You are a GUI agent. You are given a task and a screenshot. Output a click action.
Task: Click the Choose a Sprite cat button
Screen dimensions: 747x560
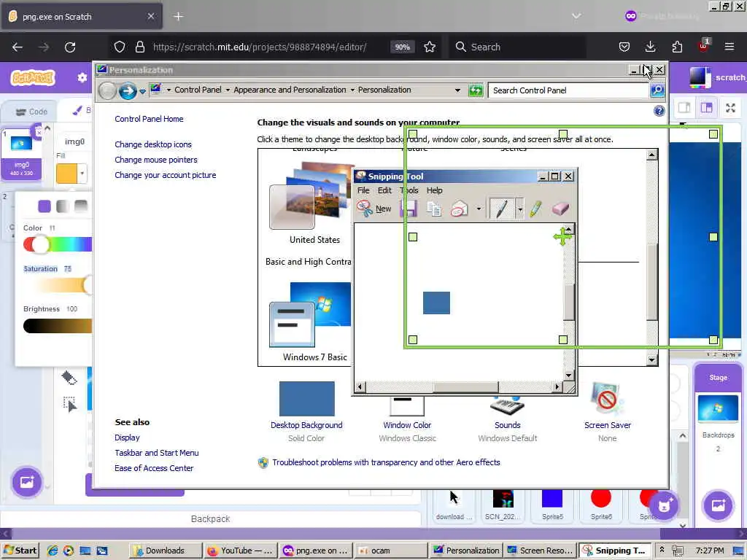665,505
